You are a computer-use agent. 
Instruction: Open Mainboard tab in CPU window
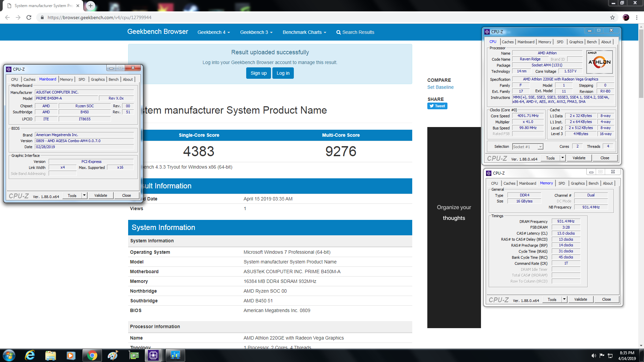coord(526,42)
